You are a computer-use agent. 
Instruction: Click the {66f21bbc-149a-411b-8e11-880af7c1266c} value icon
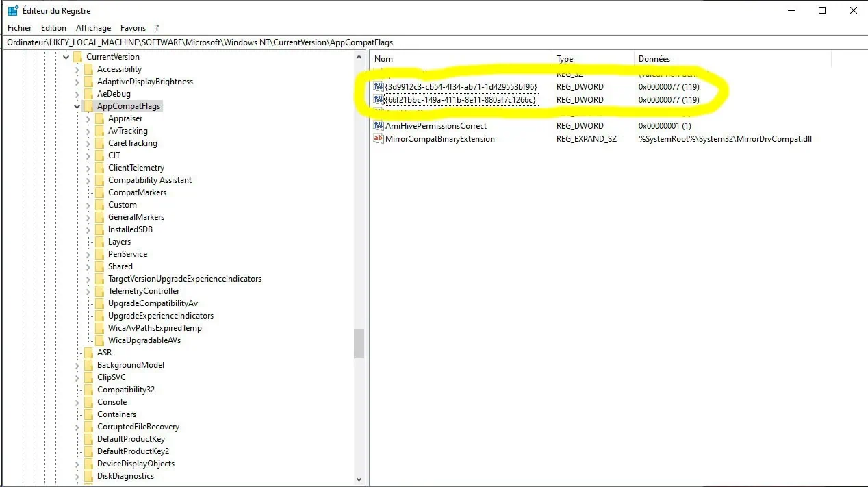pyautogui.click(x=379, y=100)
